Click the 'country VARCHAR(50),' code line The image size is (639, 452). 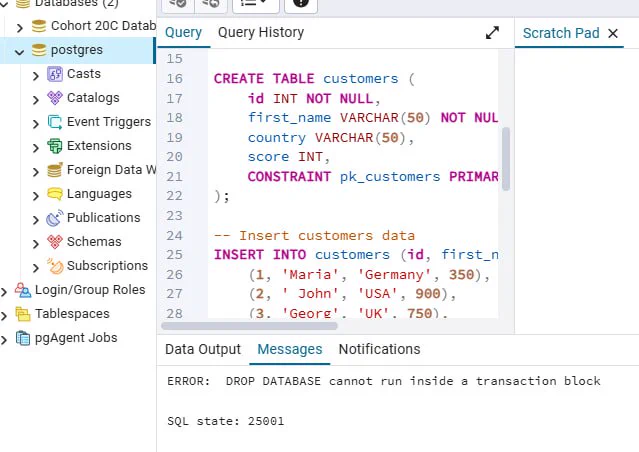click(331, 138)
